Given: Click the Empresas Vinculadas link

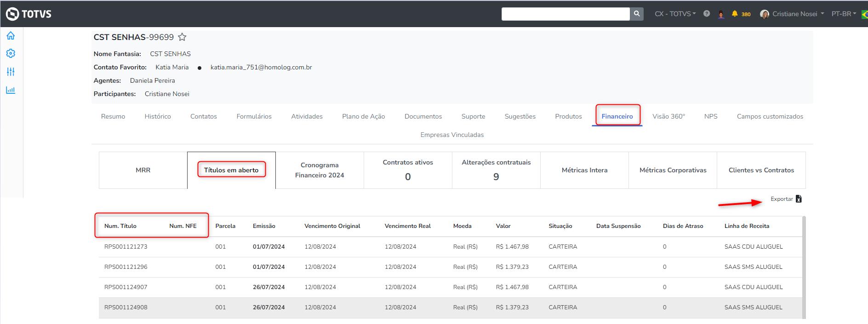Looking at the screenshot, I should coord(452,135).
